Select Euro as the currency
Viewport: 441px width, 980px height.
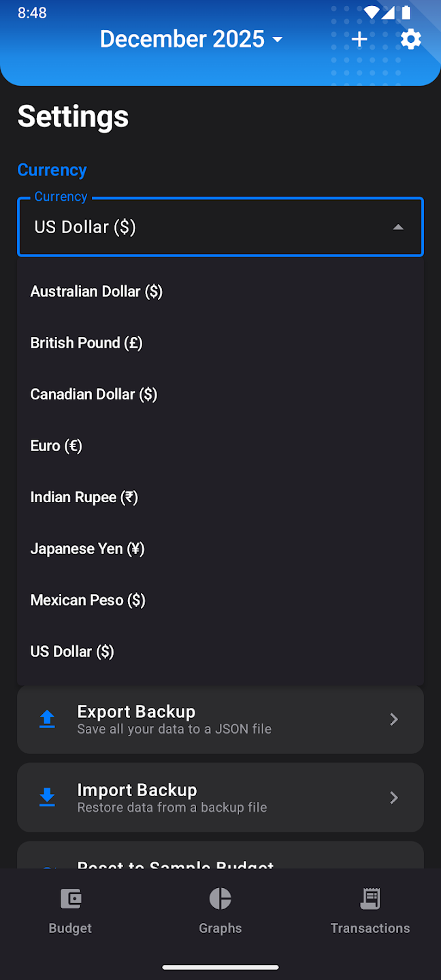pos(56,446)
